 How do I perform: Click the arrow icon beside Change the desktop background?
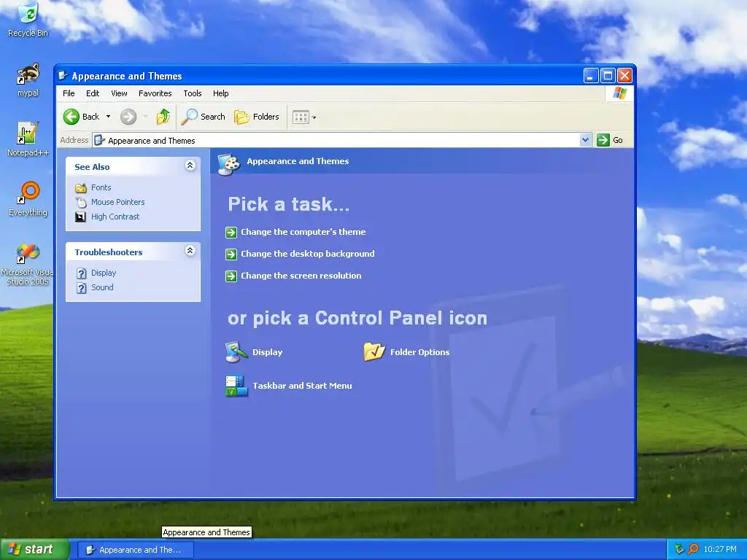(231, 254)
